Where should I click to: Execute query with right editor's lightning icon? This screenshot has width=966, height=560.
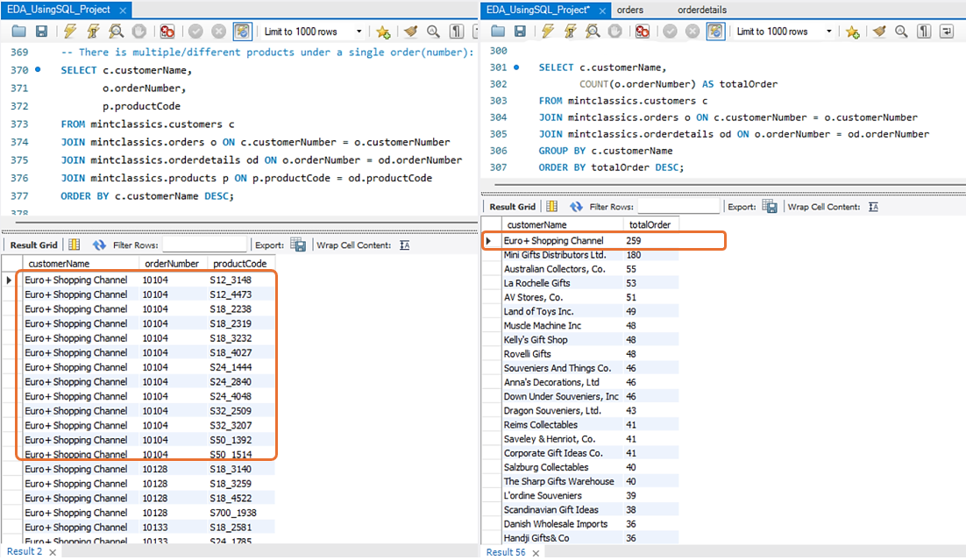pos(548,31)
